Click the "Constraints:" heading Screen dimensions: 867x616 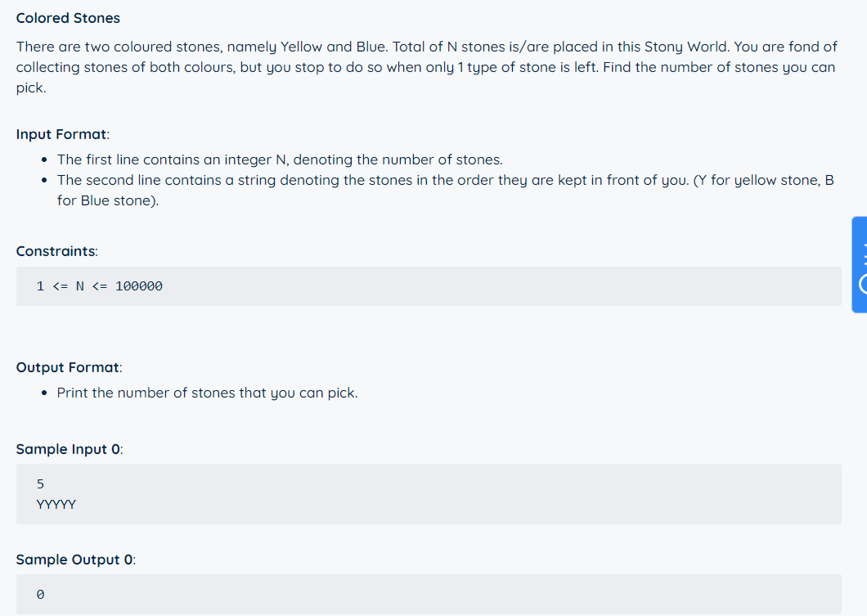coord(56,251)
